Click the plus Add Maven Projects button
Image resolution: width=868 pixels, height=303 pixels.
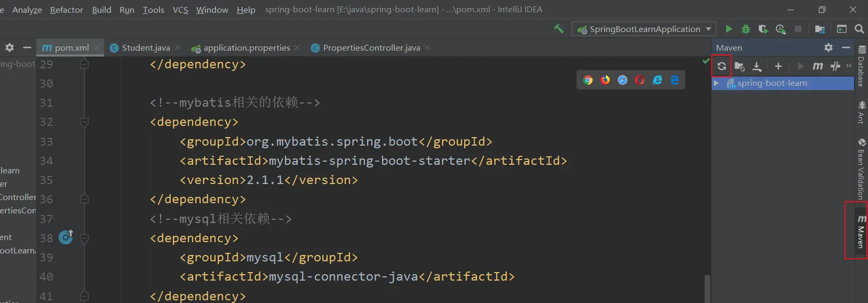(x=778, y=66)
